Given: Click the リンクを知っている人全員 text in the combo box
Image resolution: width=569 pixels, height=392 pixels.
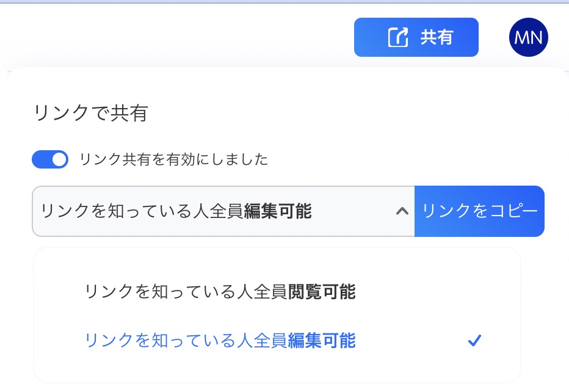Looking at the screenshot, I should click(142, 211).
